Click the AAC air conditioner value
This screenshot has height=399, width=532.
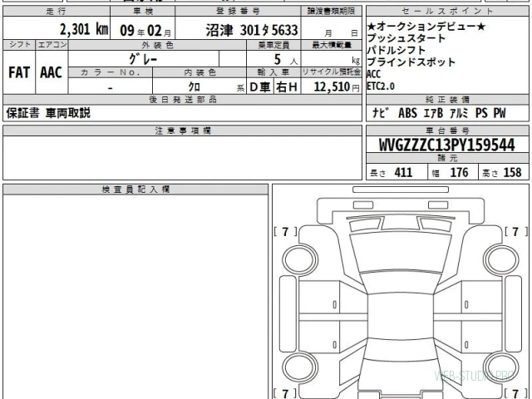pyautogui.click(x=52, y=72)
